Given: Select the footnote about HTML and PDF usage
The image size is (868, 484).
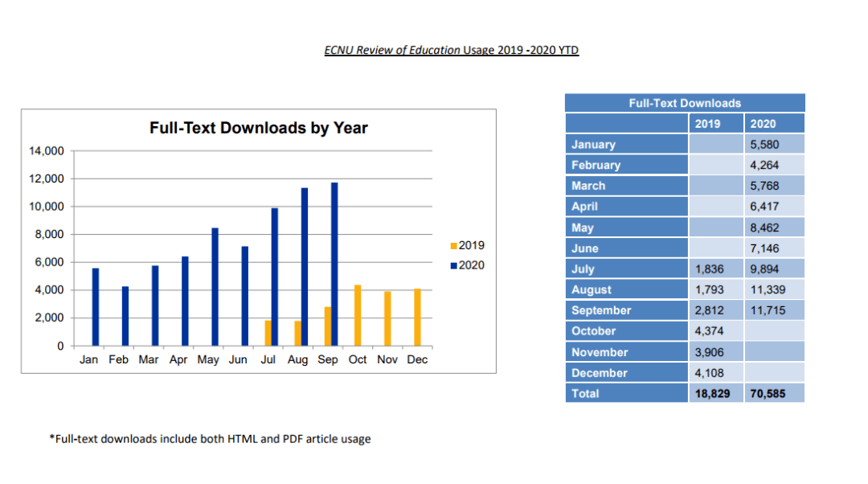Looking at the screenshot, I should click(x=210, y=439).
